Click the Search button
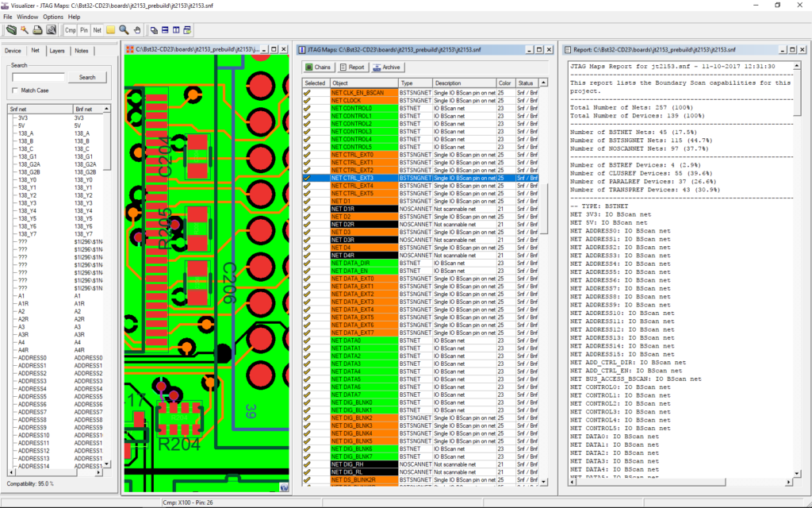The height and width of the screenshot is (508, 812). coord(87,78)
